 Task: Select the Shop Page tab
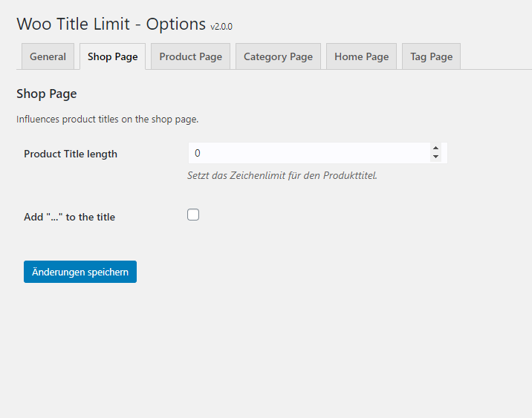point(113,56)
